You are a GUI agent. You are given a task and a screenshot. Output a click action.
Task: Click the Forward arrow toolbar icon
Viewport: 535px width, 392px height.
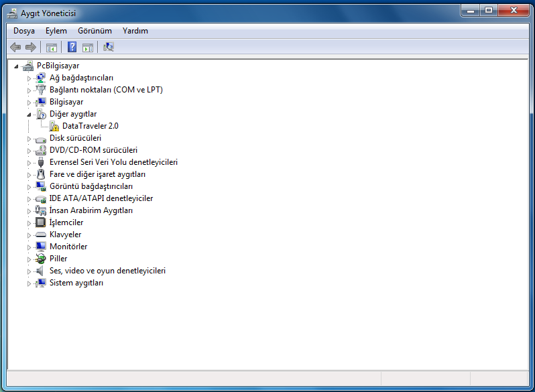point(31,47)
